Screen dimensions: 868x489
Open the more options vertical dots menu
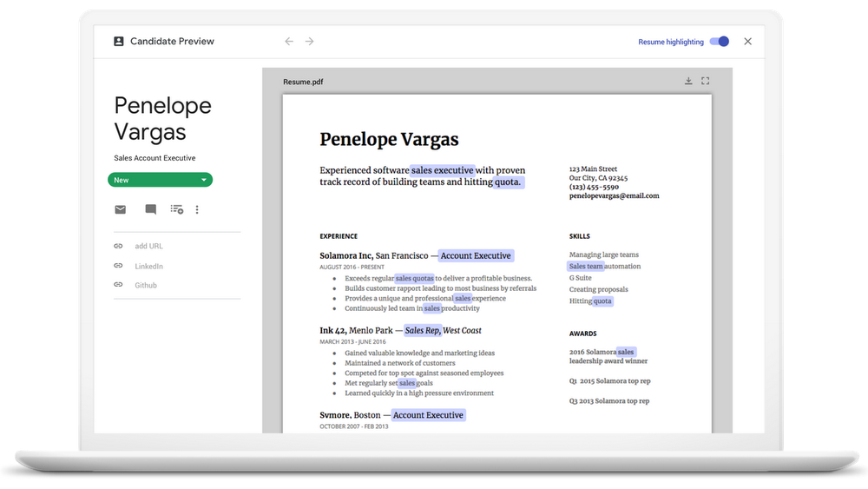click(197, 209)
